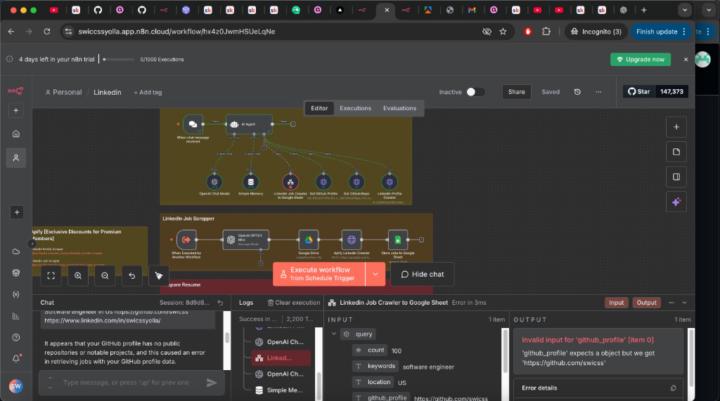Add a sticky note to canvas
The image size is (720, 401).
(677, 152)
